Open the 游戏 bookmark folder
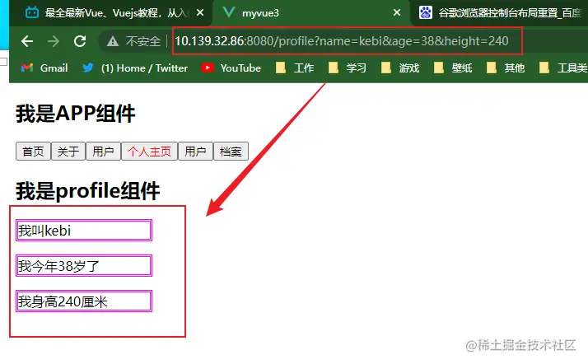Screen dimensions: 588x364 (x=400, y=68)
